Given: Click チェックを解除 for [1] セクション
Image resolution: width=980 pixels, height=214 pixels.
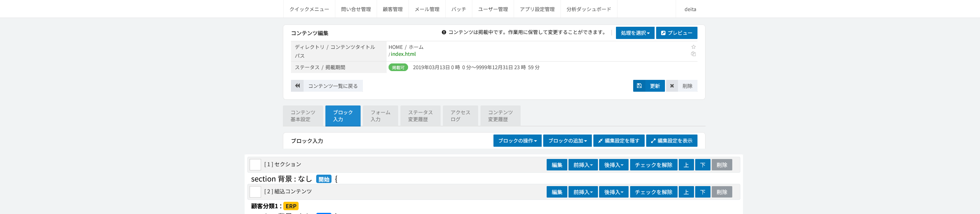Looking at the screenshot, I should pos(654,165).
